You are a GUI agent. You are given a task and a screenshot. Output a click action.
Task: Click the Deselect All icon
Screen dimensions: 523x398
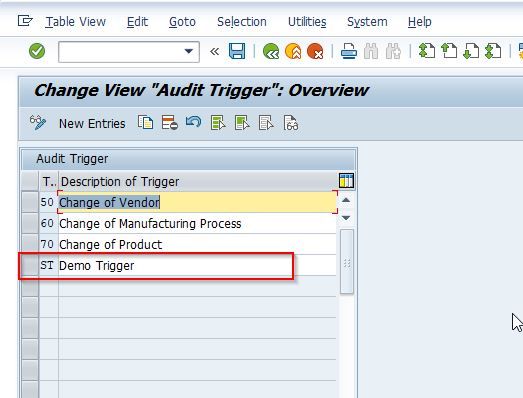[266, 123]
